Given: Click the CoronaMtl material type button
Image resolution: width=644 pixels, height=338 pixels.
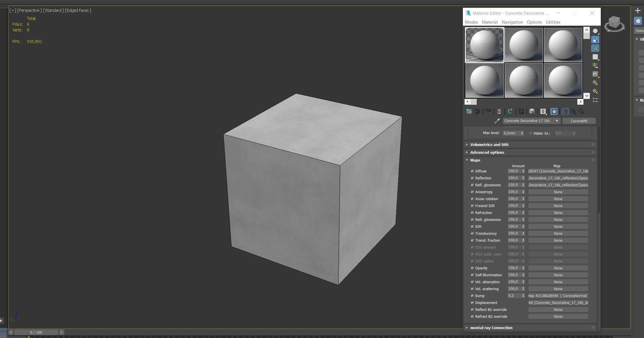Looking at the screenshot, I should pyautogui.click(x=579, y=121).
